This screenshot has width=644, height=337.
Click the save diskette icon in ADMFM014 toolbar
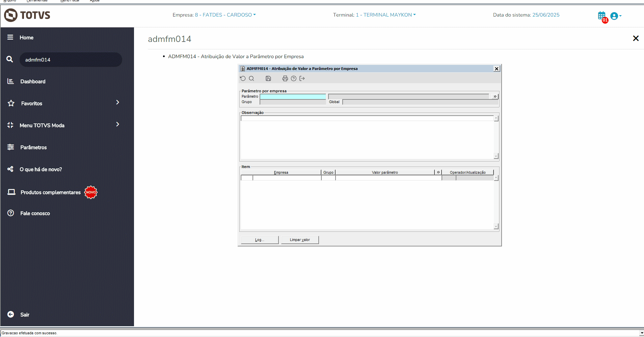(268, 78)
